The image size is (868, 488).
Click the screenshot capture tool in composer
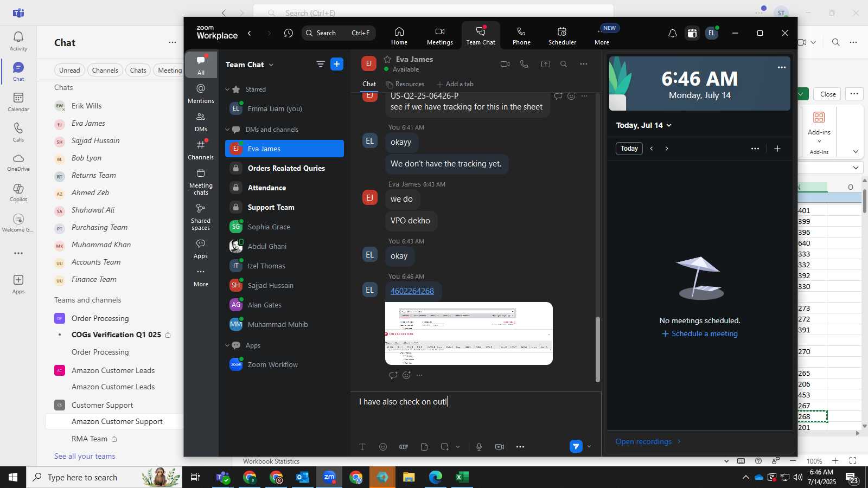tap(444, 447)
